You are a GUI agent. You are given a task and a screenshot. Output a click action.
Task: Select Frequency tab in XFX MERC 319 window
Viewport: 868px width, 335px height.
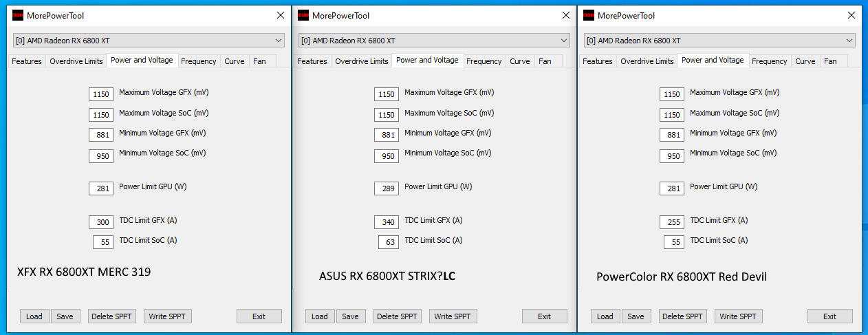pyautogui.click(x=199, y=61)
